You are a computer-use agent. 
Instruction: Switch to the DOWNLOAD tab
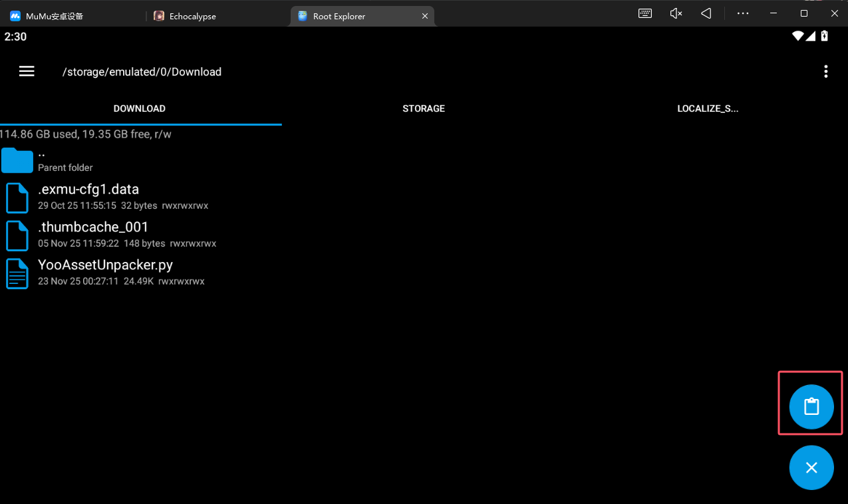(140, 108)
